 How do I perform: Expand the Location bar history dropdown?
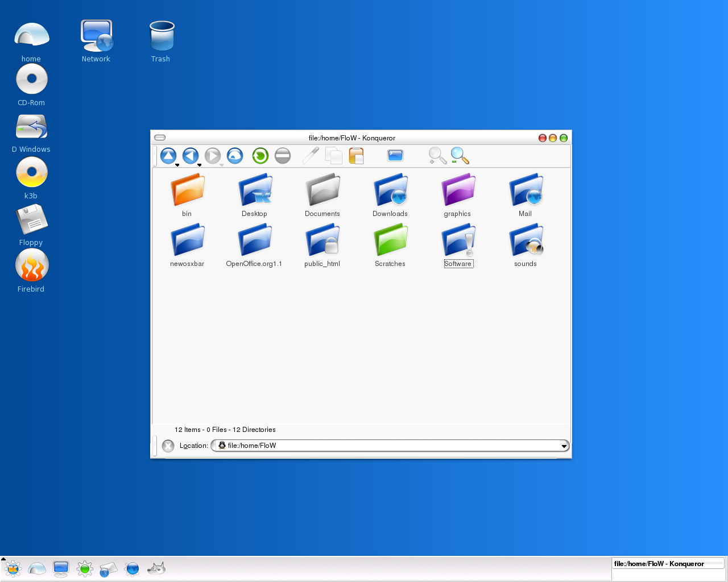pyautogui.click(x=564, y=446)
